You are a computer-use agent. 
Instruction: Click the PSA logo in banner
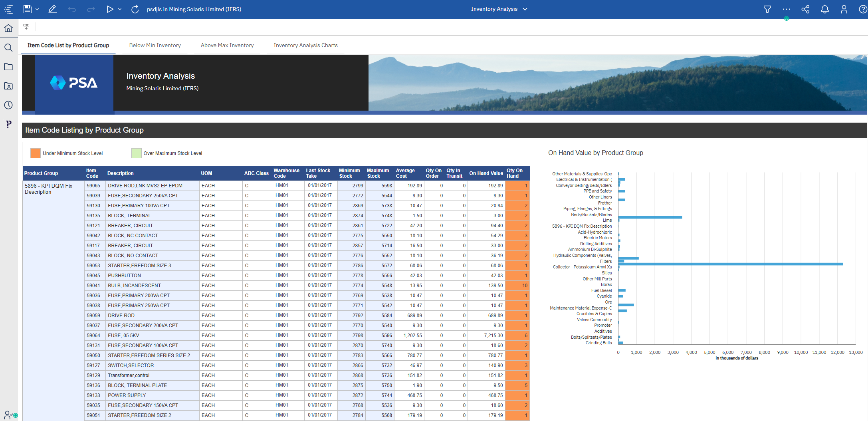pos(74,83)
